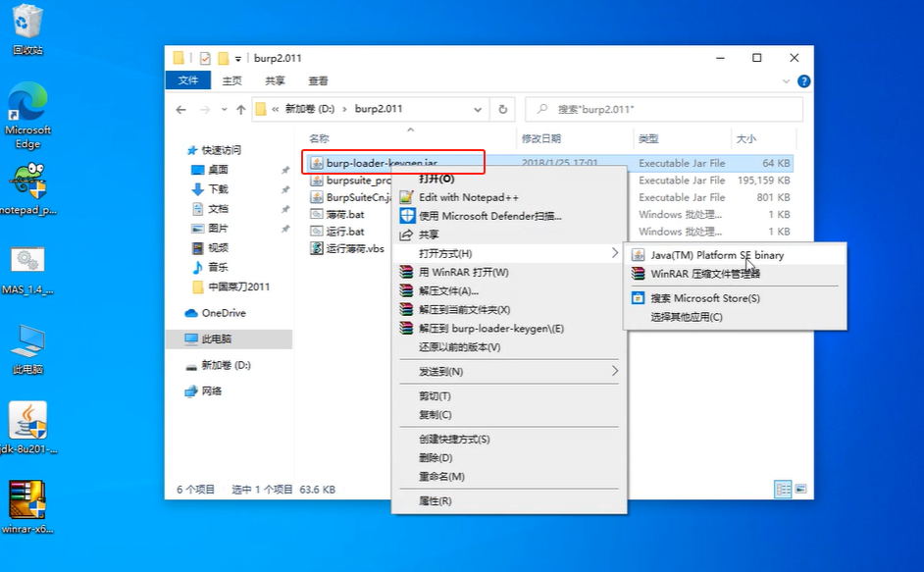The width and height of the screenshot is (924, 572).
Task: Choose 搜索 Microsoft Store(S) in submenu
Action: (x=735, y=298)
